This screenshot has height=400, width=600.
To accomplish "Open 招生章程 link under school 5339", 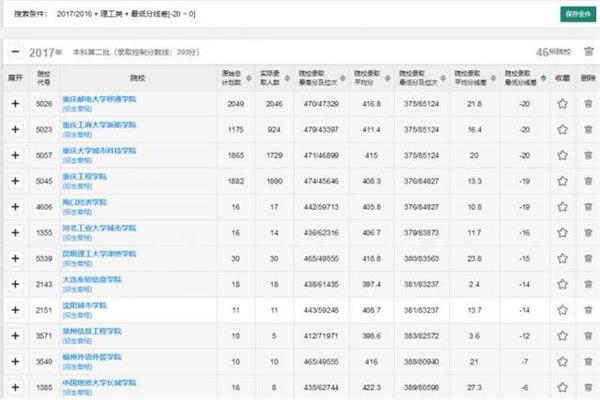I will click(x=77, y=264).
